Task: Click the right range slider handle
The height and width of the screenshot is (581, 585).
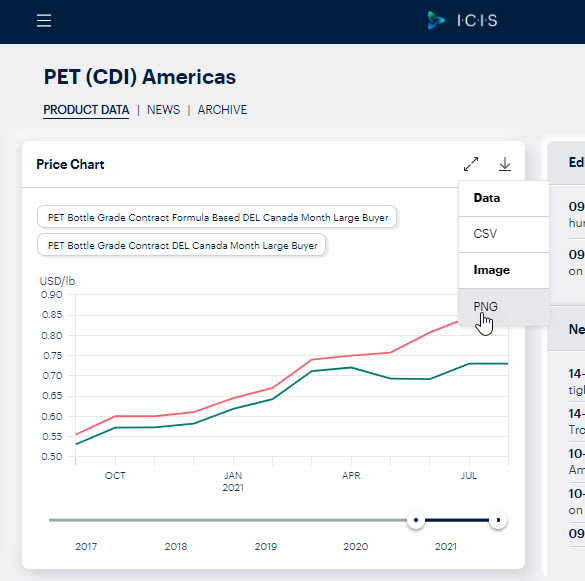Action: pos(498,520)
